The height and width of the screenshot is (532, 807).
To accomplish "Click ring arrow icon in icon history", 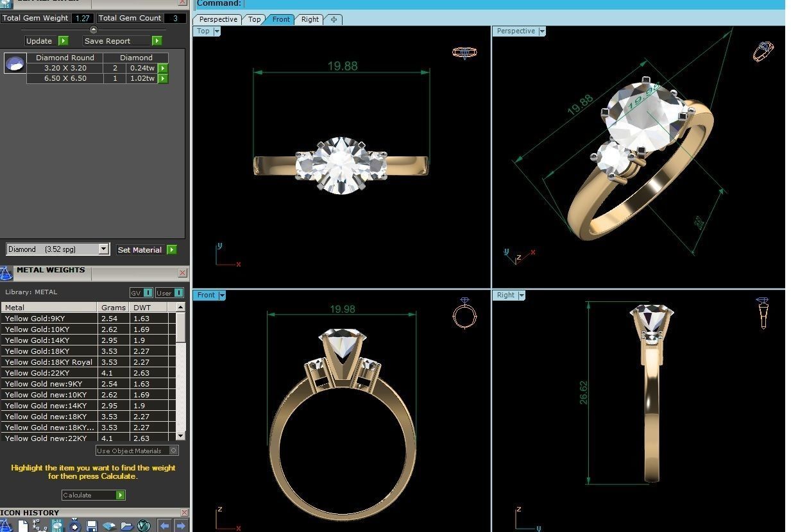I will coord(74,526).
